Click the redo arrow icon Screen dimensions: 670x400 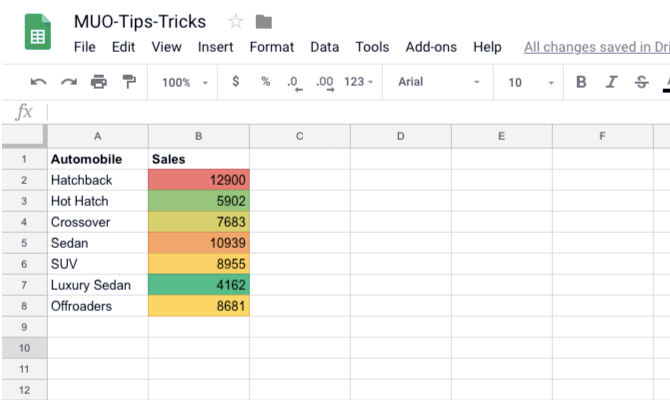(x=68, y=82)
